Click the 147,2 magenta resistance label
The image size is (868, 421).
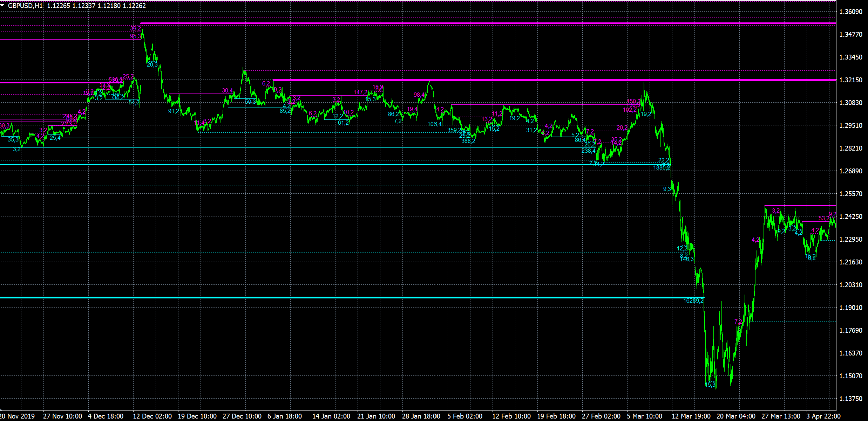tap(360, 92)
